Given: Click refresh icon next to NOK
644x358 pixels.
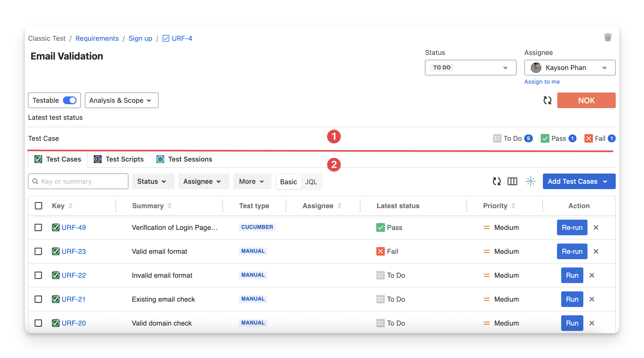Looking at the screenshot, I should (547, 100).
